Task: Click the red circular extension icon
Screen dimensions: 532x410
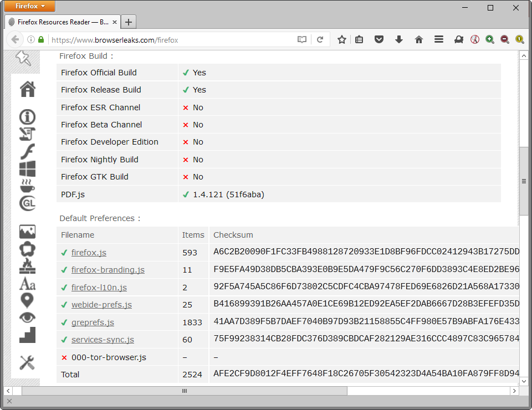Action: coord(475,40)
